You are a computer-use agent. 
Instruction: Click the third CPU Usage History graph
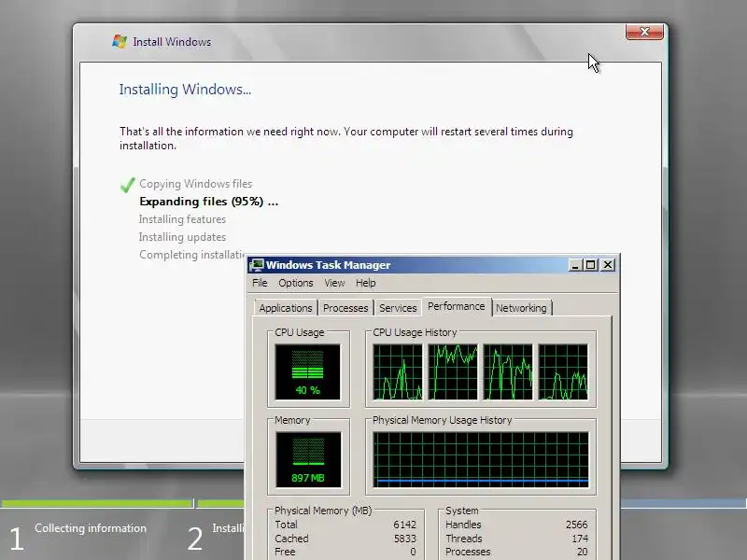508,371
